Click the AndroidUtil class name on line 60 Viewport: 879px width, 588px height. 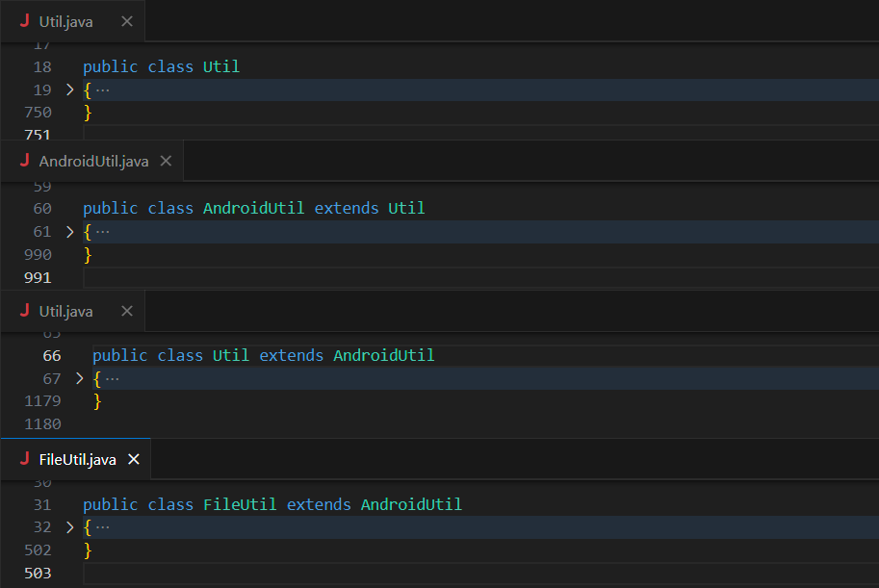pos(253,208)
